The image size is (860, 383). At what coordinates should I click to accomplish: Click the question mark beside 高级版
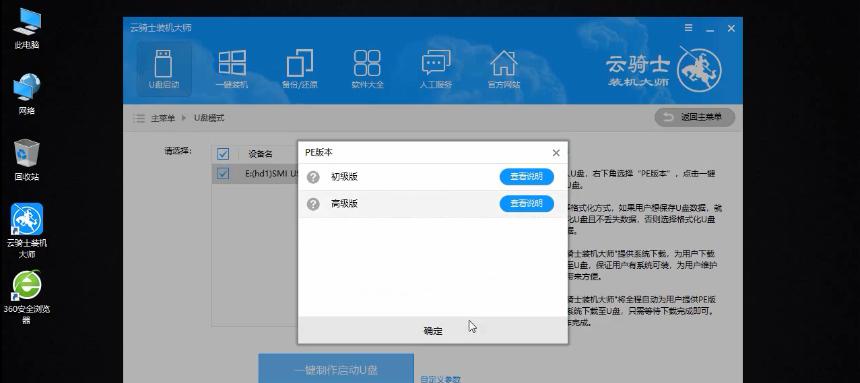pyautogui.click(x=313, y=204)
